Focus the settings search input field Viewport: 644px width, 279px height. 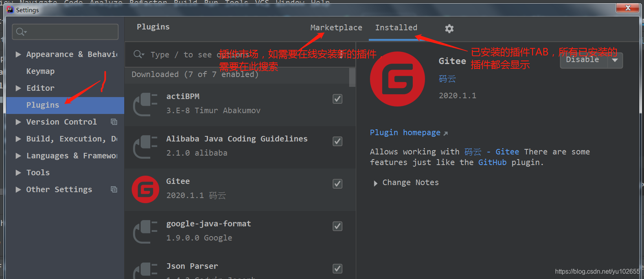point(65,32)
